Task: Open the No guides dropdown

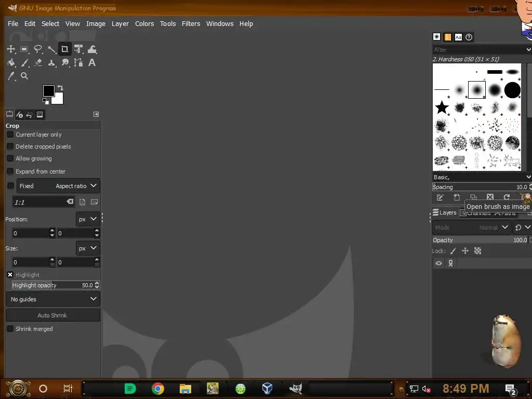Action: [x=53, y=299]
